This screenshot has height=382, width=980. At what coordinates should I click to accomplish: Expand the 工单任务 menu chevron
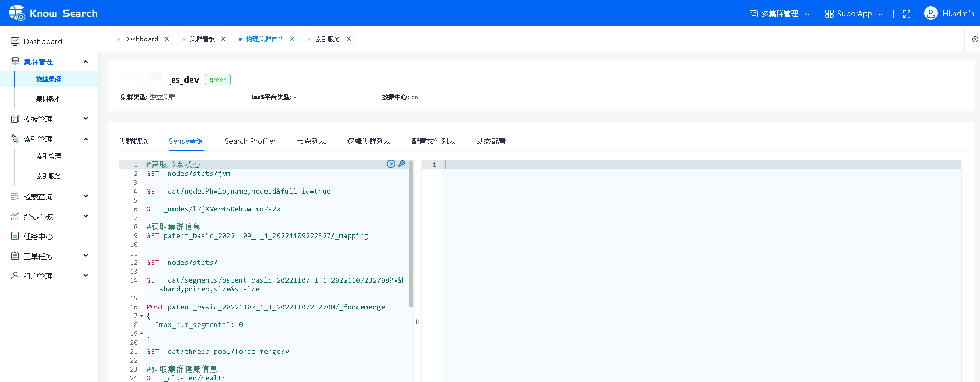point(86,256)
